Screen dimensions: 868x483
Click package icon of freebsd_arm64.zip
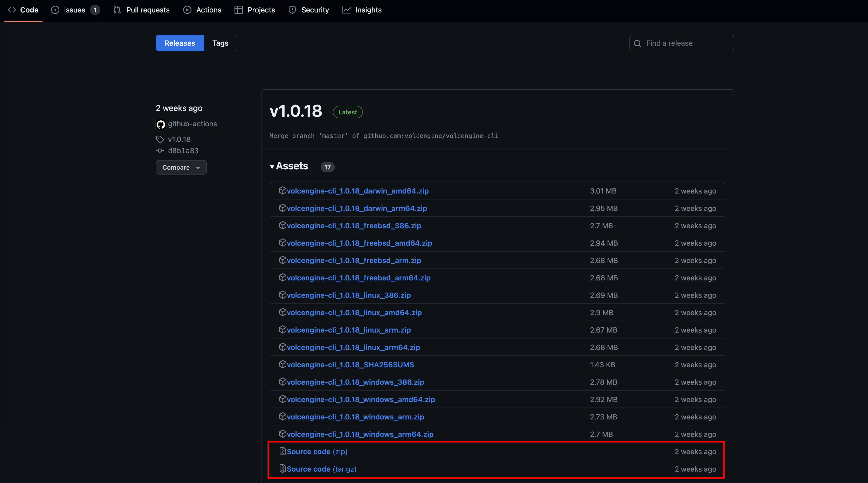click(x=282, y=278)
